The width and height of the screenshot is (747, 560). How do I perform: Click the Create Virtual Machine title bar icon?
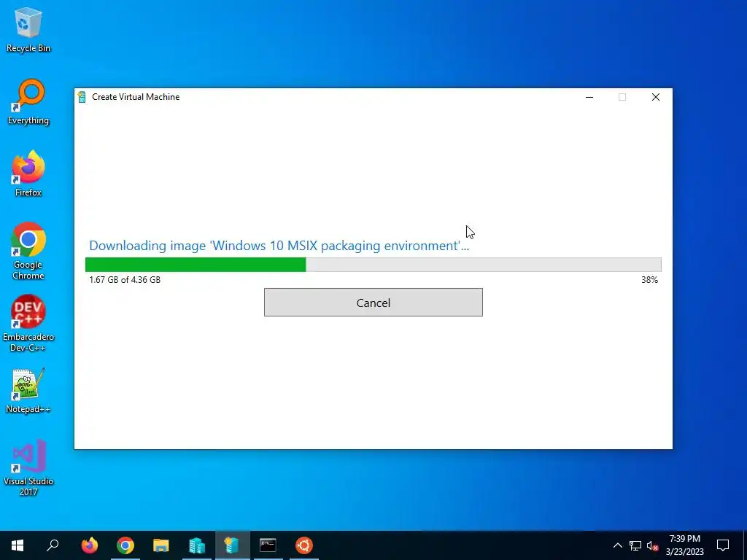(x=82, y=97)
